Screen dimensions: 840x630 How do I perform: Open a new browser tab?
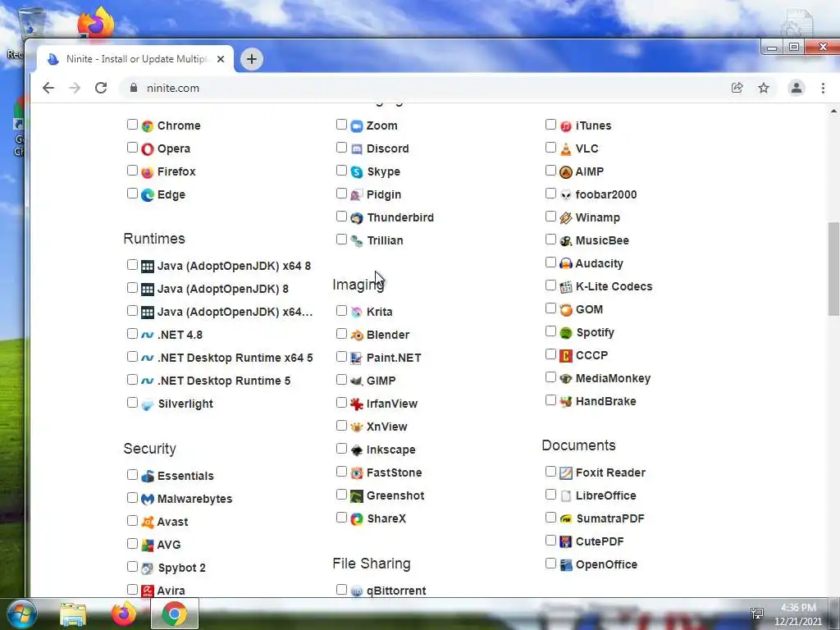[252, 59]
